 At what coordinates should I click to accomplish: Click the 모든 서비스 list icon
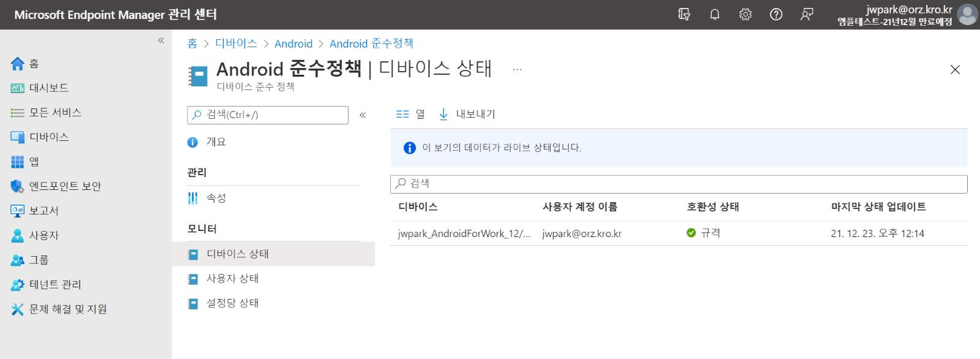[x=17, y=113]
